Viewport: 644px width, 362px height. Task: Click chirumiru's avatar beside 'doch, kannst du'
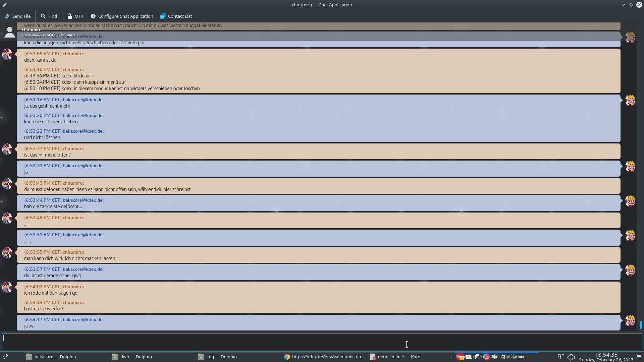pos(7,54)
